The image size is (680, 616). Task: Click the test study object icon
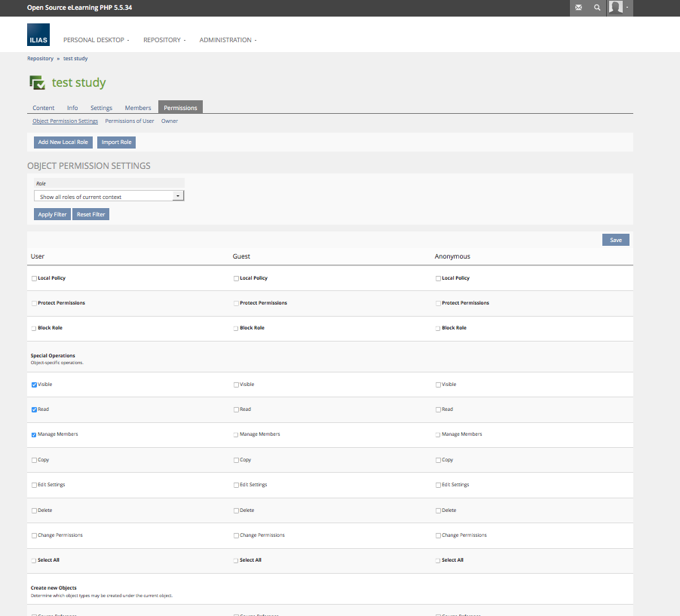36,83
